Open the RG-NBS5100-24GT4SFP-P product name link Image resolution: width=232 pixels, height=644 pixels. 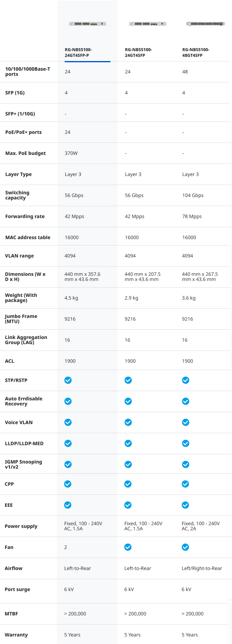tap(78, 52)
